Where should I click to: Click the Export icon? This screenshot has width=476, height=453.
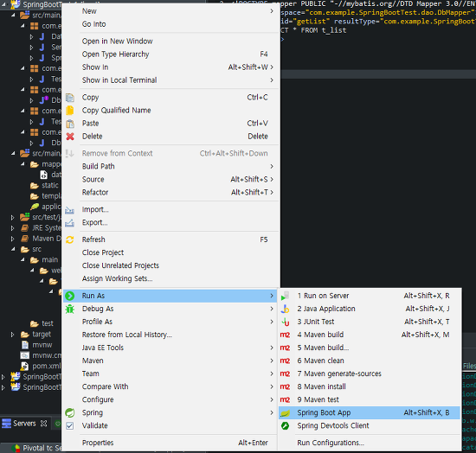pyautogui.click(x=69, y=223)
